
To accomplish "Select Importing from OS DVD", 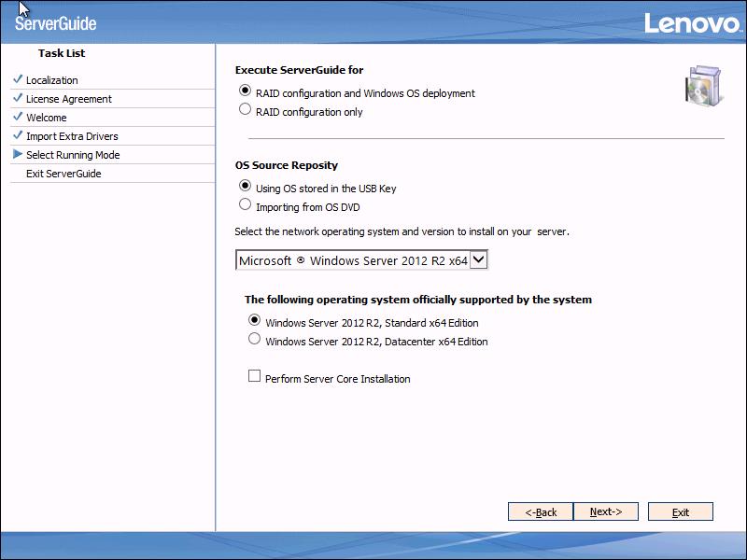I will pyautogui.click(x=245, y=204).
